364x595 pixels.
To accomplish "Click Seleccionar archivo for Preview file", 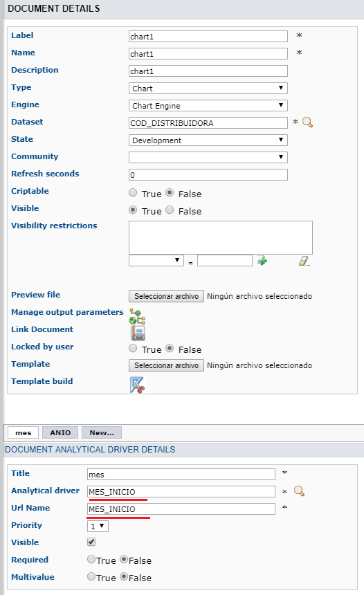I will point(166,296).
